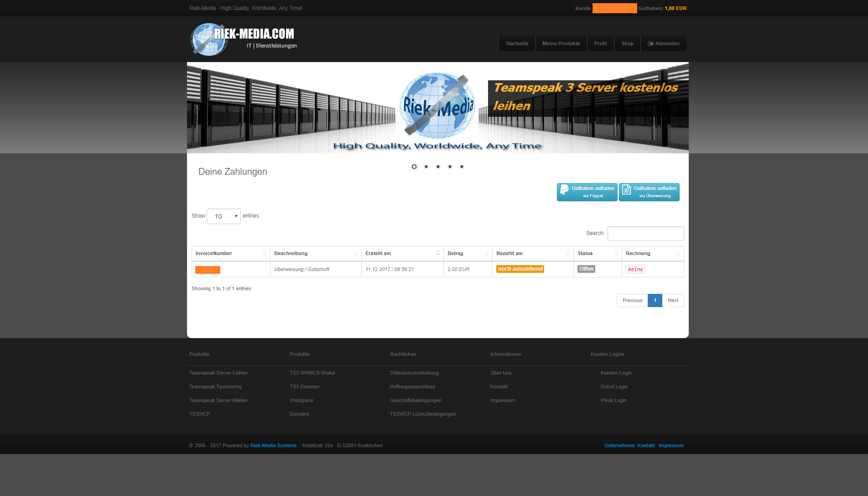This screenshot has height=496, width=868.
Task: Click the document icon for Überweisung top-up
Action: pyautogui.click(x=626, y=190)
